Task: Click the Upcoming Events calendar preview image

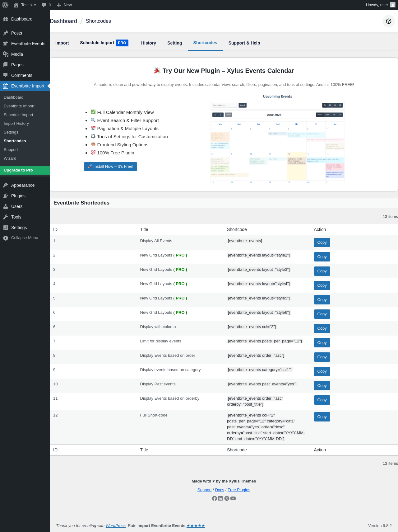Action: tap(277, 139)
